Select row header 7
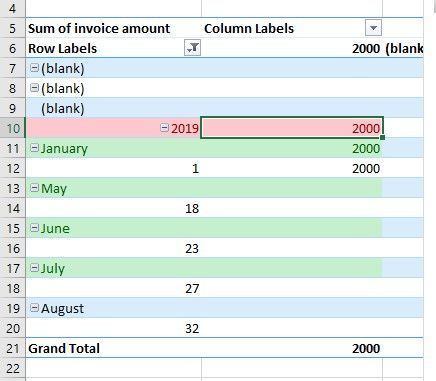Image resolution: width=436 pixels, height=381 pixels. pyautogui.click(x=12, y=68)
